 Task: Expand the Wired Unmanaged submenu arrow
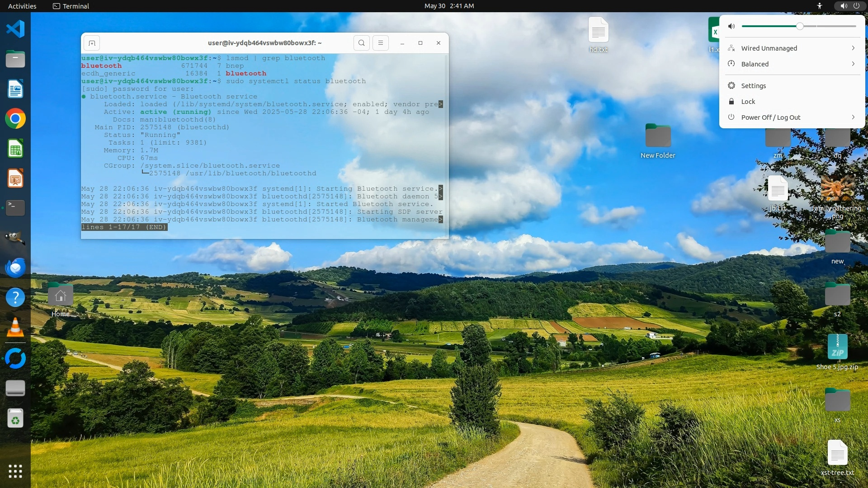pos(853,48)
